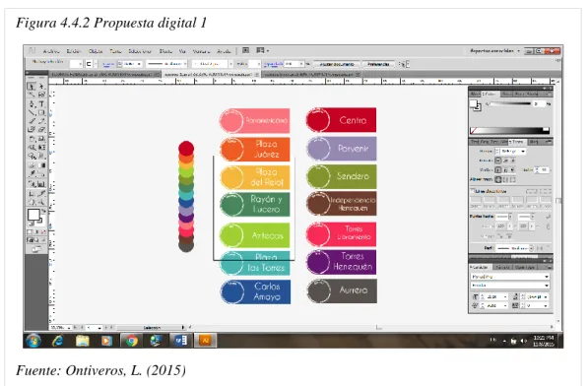The height and width of the screenshot is (386, 588).
Task: Select the Lasso tool
Action: tap(41, 95)
